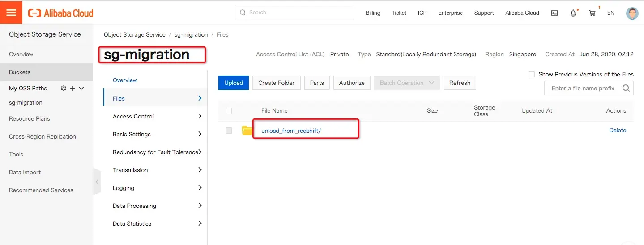644x245 pixels.
Task: Expand the Data Statistics section arrow
Action: [200, 224]
